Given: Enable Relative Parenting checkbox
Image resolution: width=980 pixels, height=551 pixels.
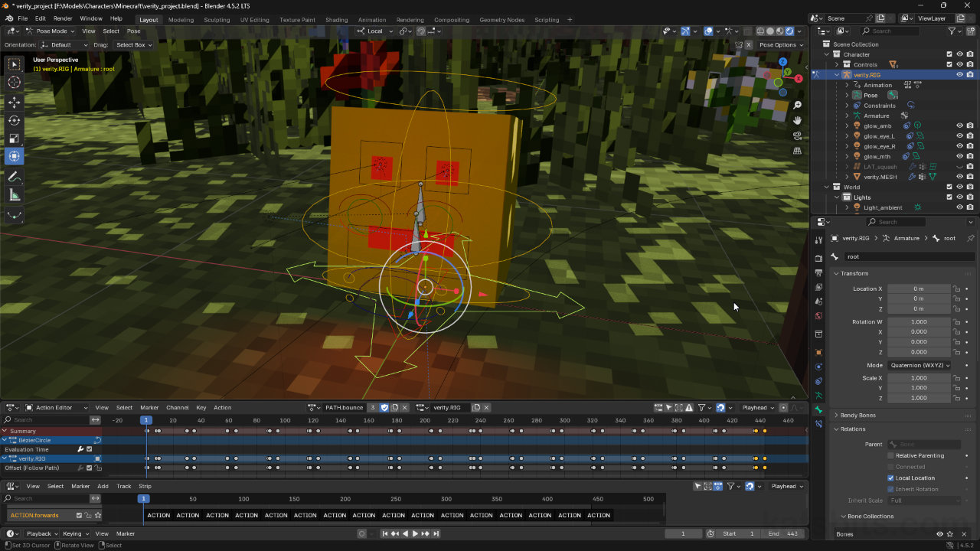Looking at the screenshot, I should coord(890,455).
